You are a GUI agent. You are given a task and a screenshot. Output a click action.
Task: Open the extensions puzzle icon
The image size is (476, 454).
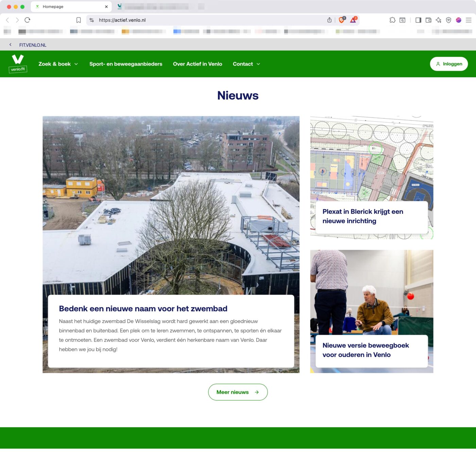coord(392,20)
